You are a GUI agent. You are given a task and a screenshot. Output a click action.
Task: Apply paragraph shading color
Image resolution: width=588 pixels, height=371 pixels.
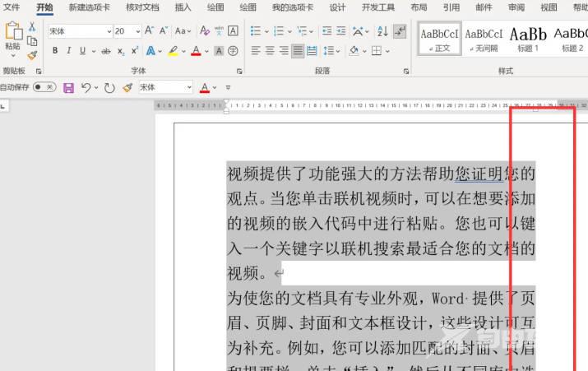[354, 51]
